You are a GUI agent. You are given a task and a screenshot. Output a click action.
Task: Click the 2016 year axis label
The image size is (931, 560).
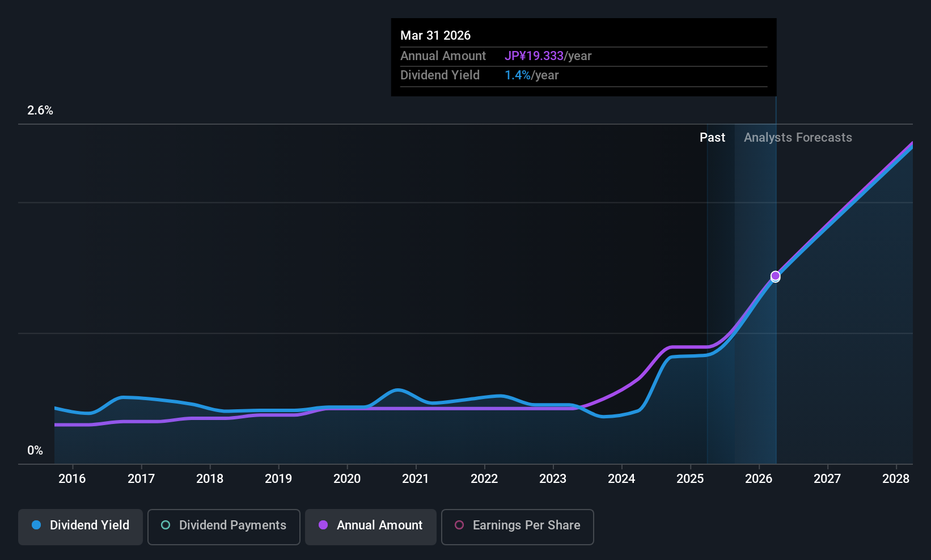(72, 478)
